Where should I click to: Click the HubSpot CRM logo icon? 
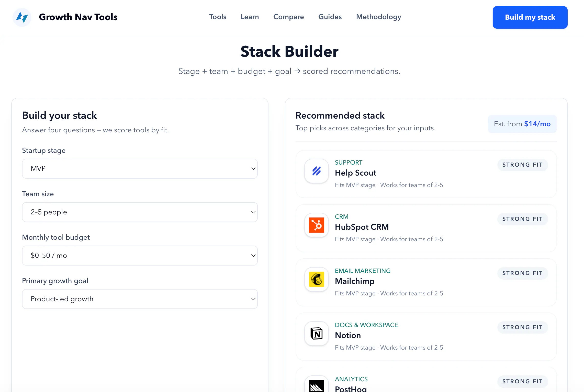coord(317,225)
